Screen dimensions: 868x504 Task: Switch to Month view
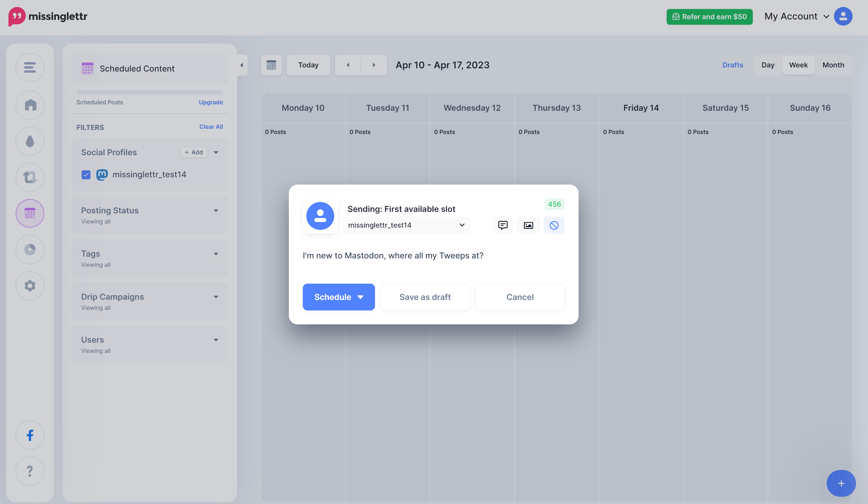(833, 65)
